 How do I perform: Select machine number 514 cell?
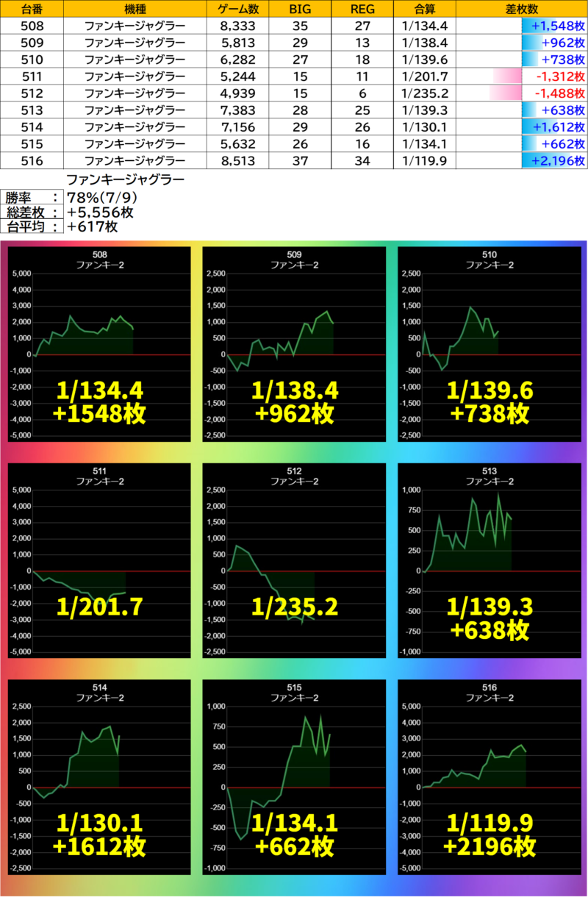click(32, 127)
